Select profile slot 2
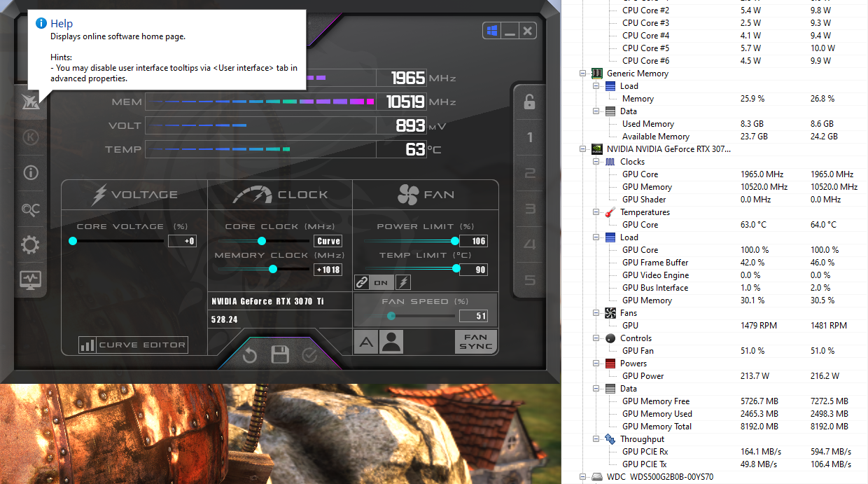 coord(530,174)
